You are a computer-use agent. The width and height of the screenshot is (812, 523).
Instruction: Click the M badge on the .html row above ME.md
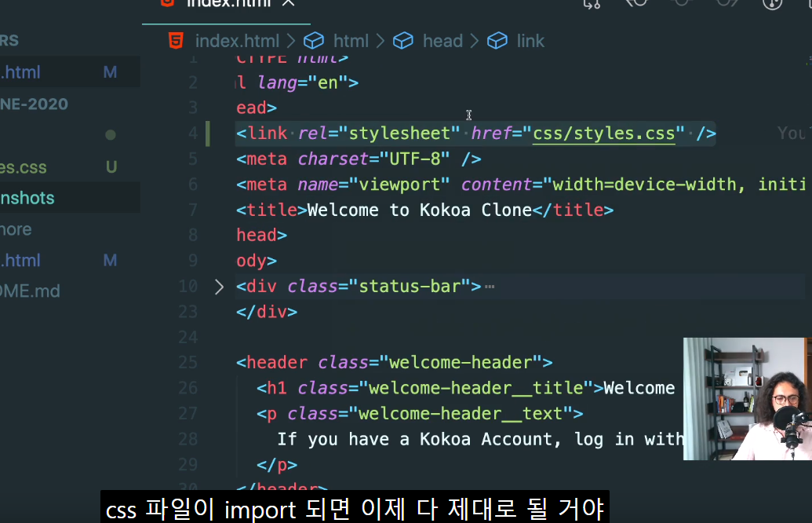tap(110, 260)
